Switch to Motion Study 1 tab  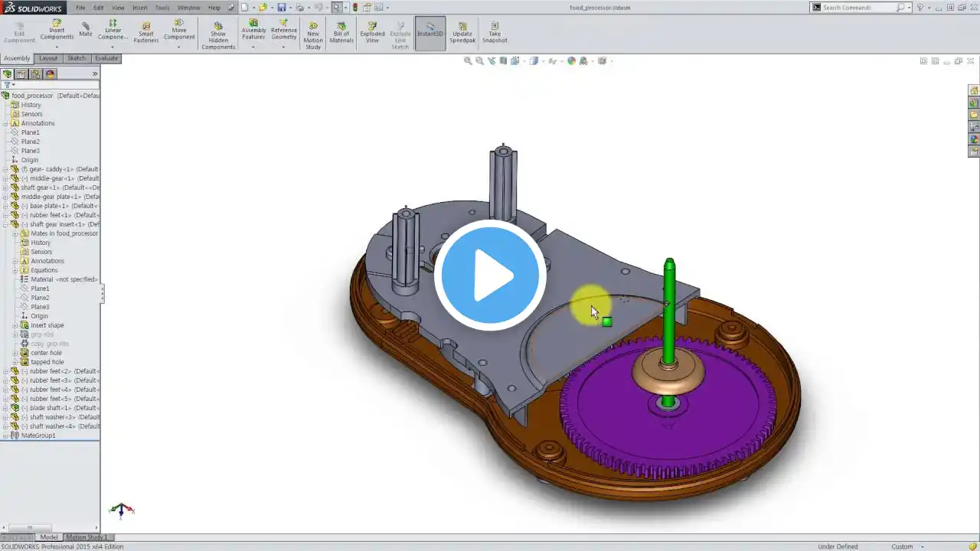pos(87,537)
